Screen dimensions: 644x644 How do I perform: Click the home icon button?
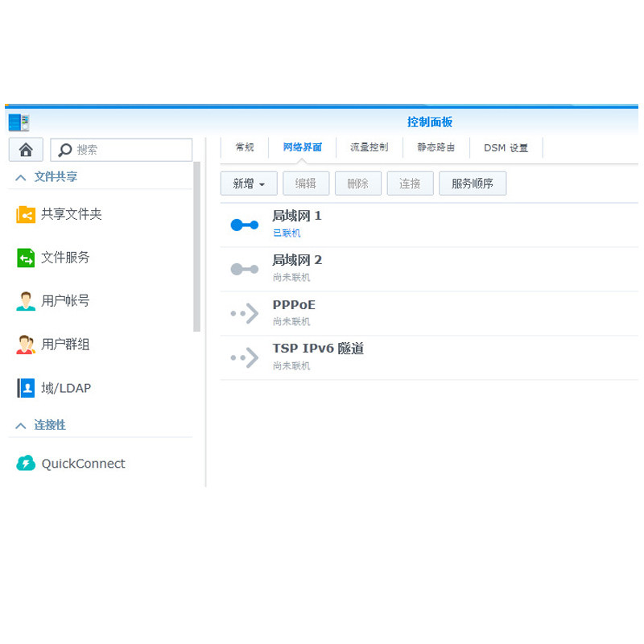[x=26, y=150]
